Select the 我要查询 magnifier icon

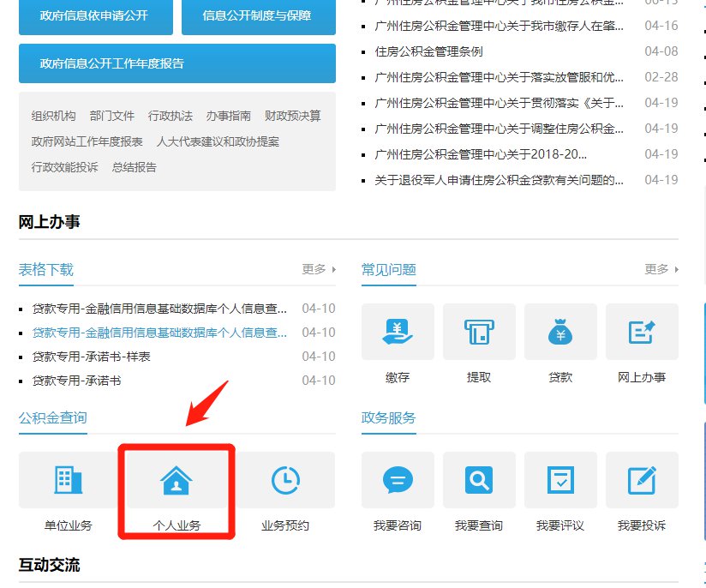478,480
